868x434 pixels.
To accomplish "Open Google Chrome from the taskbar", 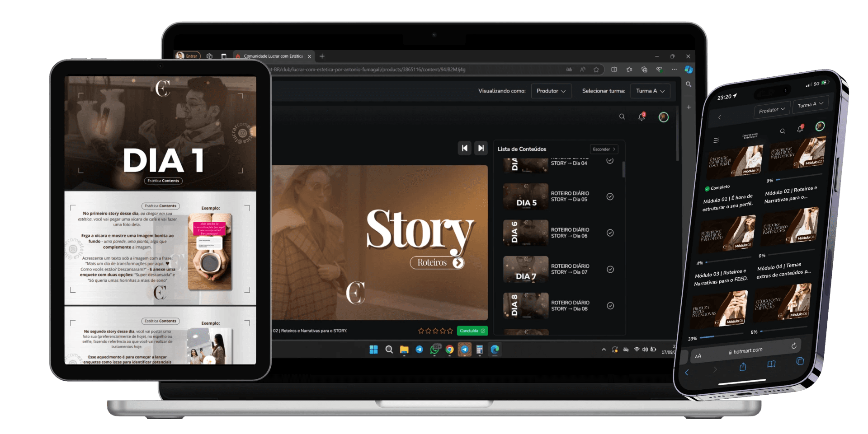I will pos(449,350).
